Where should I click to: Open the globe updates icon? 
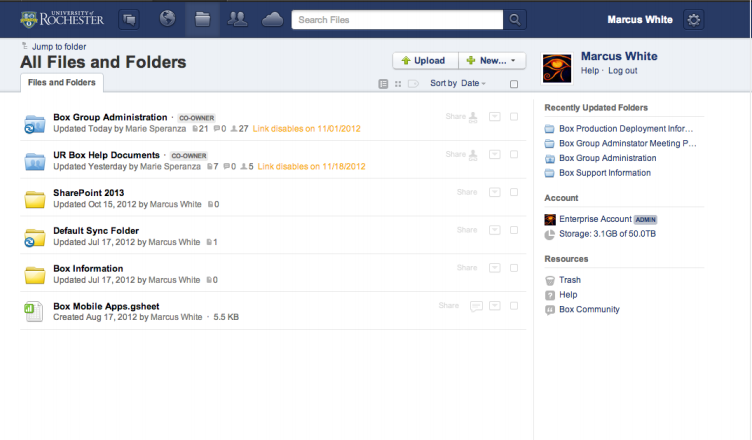[167, 19]
